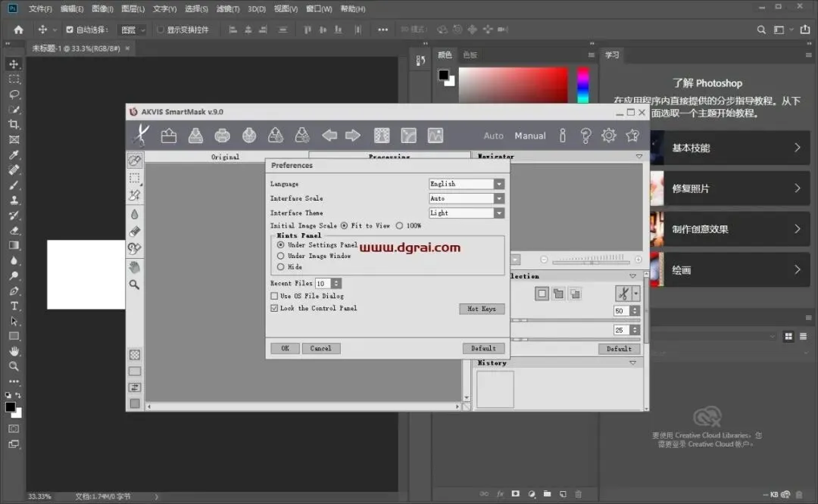The height and width of the screenshot is (504, 818).
Task: Click the AKVIS print icon
Action: tap(222, 135)
